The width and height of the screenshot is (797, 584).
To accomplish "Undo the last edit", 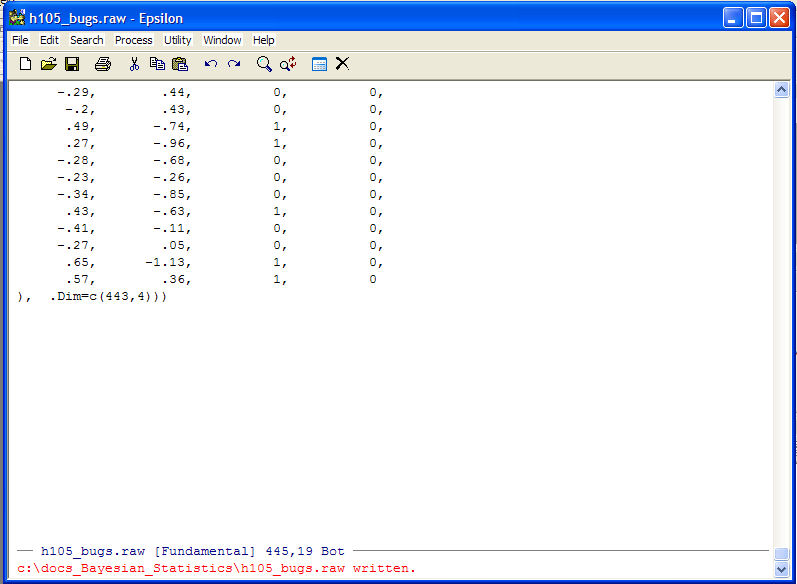I will (x=211, y=64).
